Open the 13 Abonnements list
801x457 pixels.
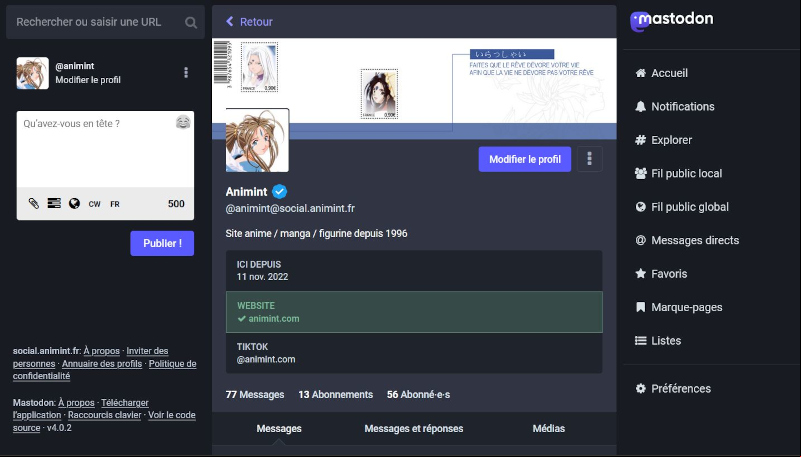336,395
